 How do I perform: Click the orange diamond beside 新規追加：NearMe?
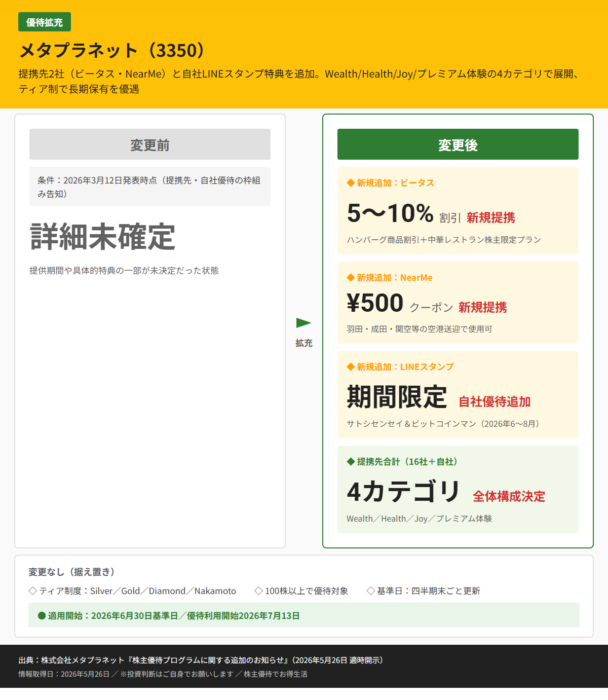351,278
